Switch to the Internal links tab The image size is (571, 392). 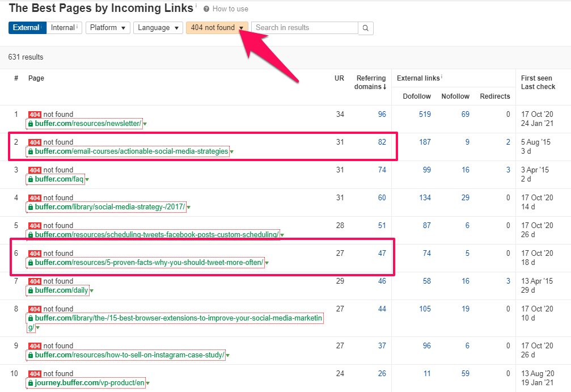(x=64, y=28)
